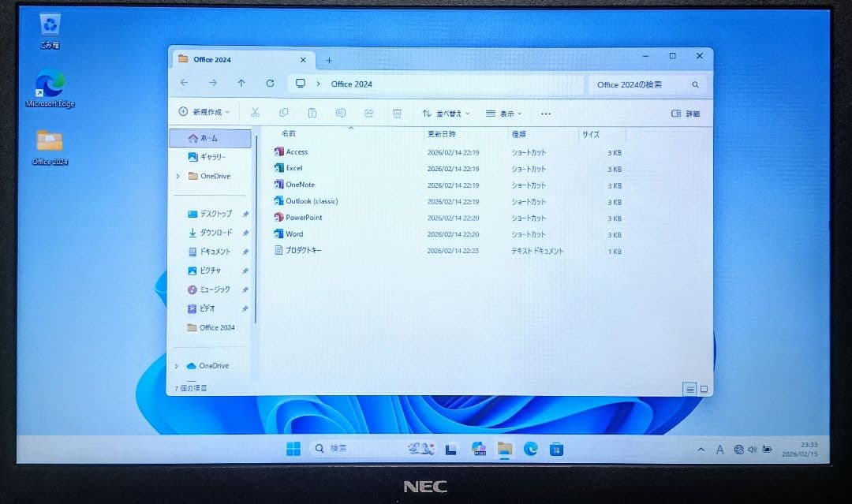Open the Excel shortcut icon

[278, 168]
